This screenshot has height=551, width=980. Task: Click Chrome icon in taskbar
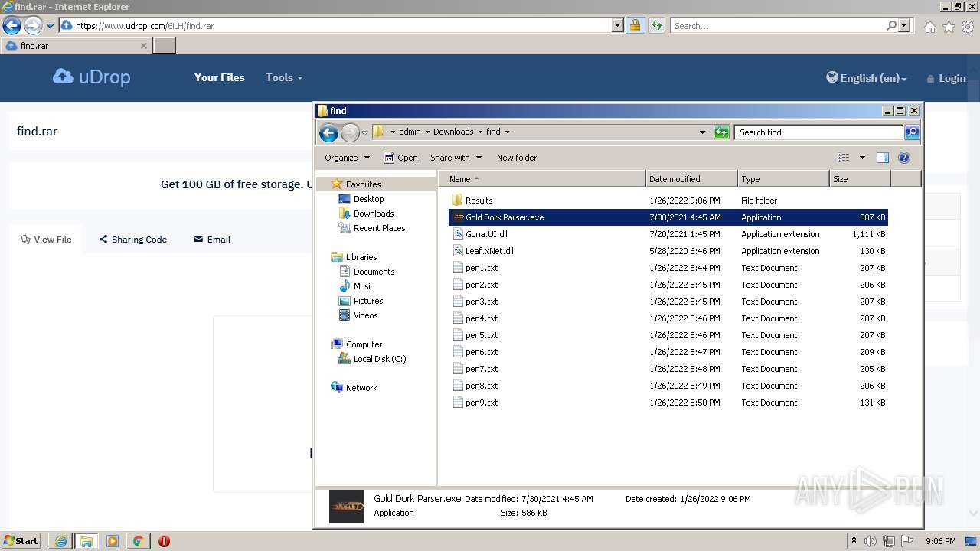tap(139, 541)
